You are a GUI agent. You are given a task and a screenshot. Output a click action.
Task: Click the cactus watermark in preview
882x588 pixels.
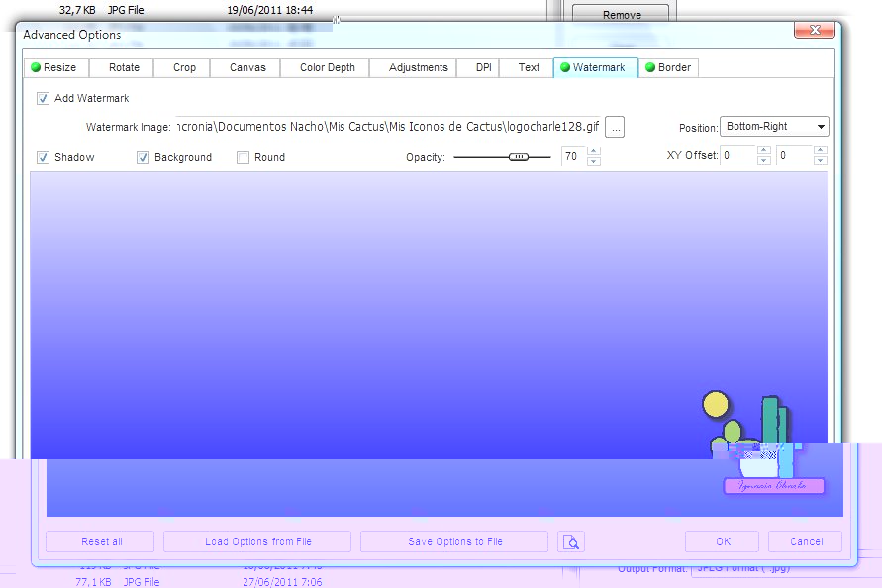tap(761, 441)
